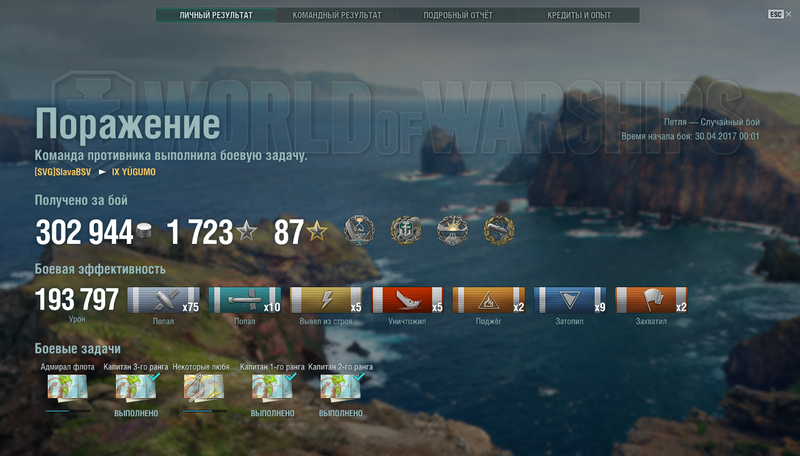Click the credits amount 302 944

tap(84, 233)
